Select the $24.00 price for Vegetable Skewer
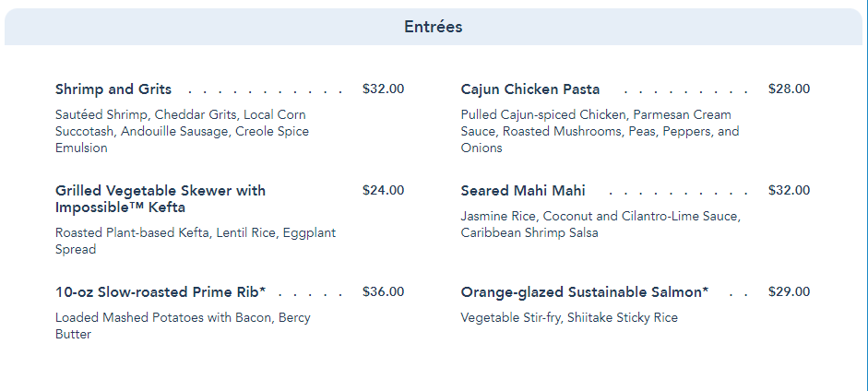Viewport: 868px width, 391px height. pyautogui.click(x=383, y=191)
